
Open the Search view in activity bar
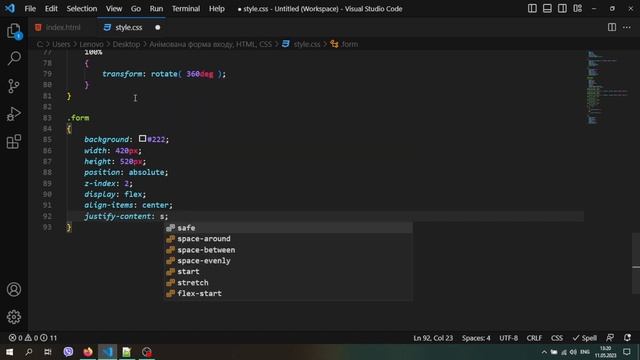click(x=14, y=58)
